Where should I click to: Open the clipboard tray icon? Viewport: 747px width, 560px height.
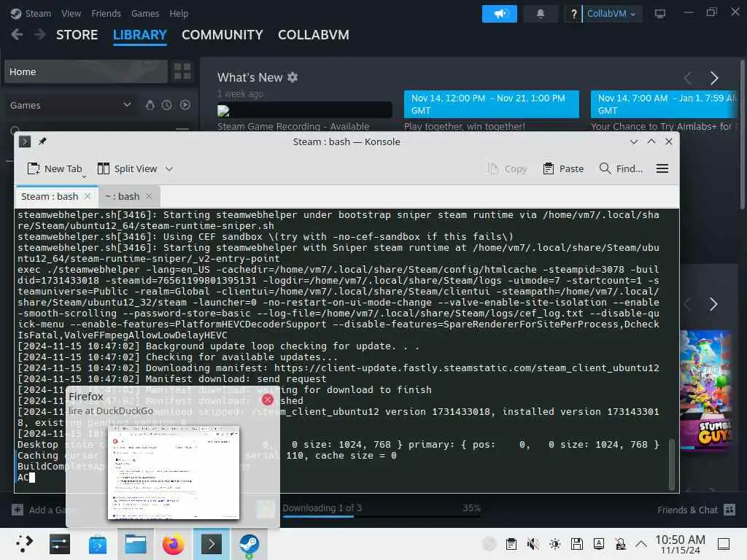(511, 544)
